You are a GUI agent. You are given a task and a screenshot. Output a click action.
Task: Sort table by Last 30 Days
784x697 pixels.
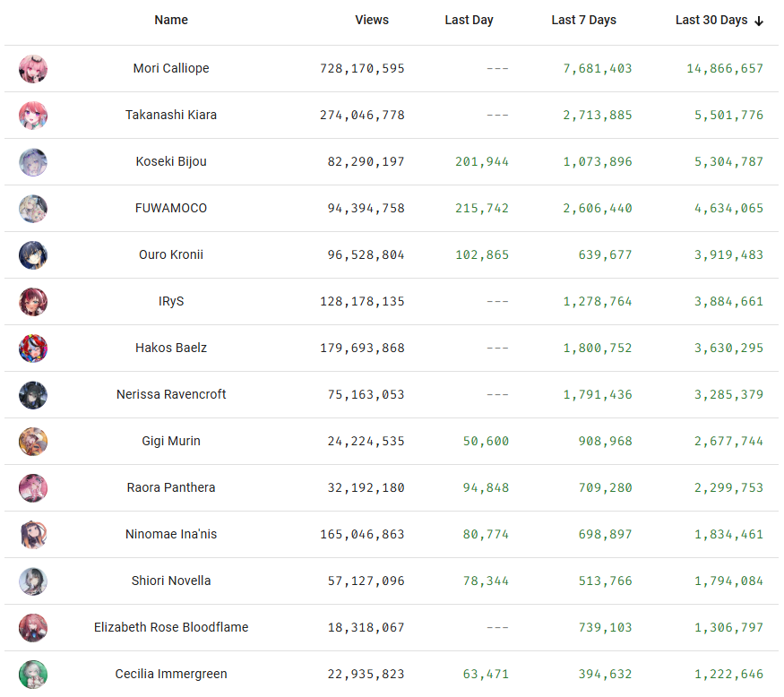[711, 20]
